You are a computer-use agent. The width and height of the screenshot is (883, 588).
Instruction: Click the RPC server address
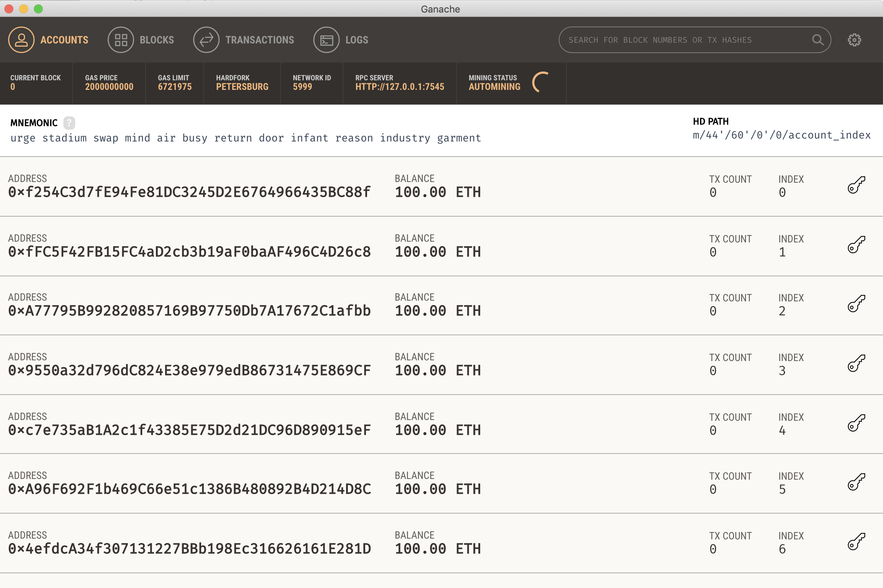pyautogui.click(x=399, y=87)
